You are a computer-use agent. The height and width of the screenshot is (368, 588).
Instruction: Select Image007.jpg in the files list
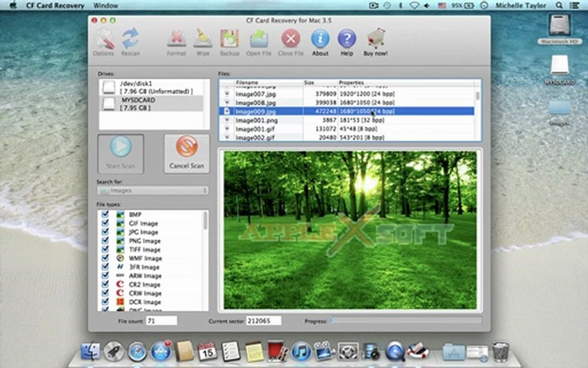pyautogui.click(x=347, y=94)
